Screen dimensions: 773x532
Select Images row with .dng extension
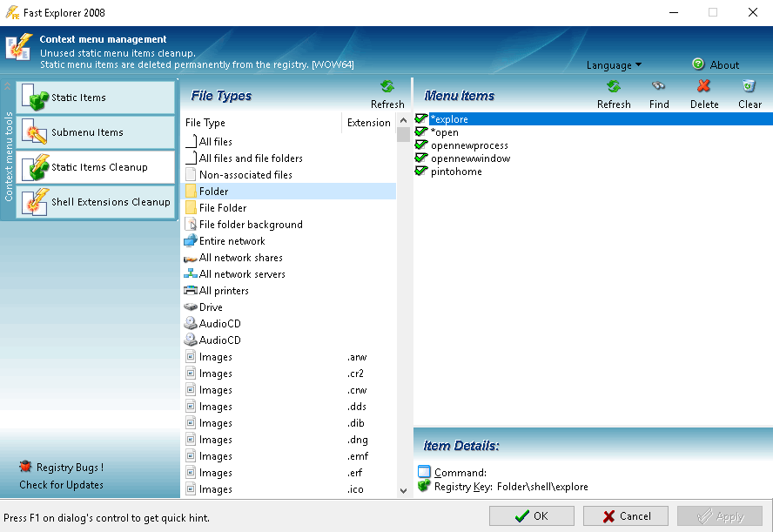click(288, 440)
